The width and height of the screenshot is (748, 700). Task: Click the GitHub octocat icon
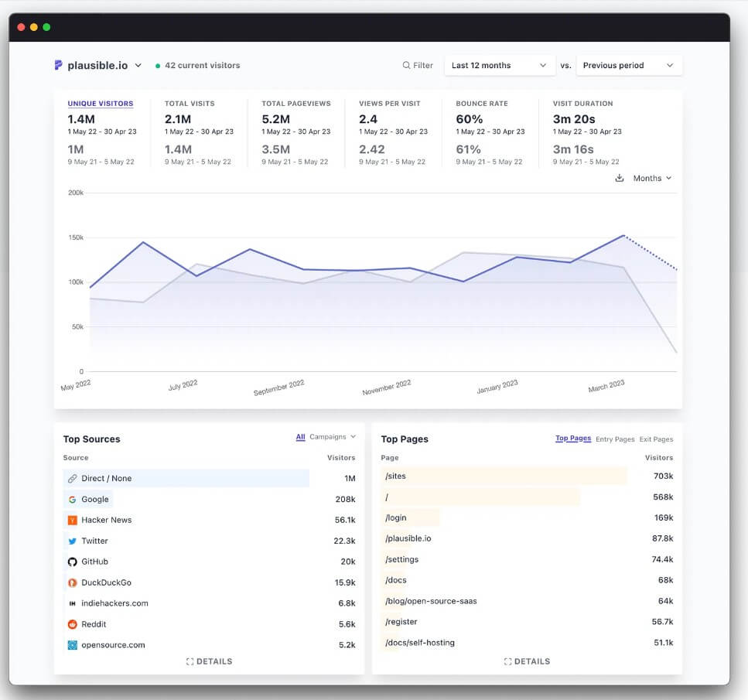click(x=73, y=562)
